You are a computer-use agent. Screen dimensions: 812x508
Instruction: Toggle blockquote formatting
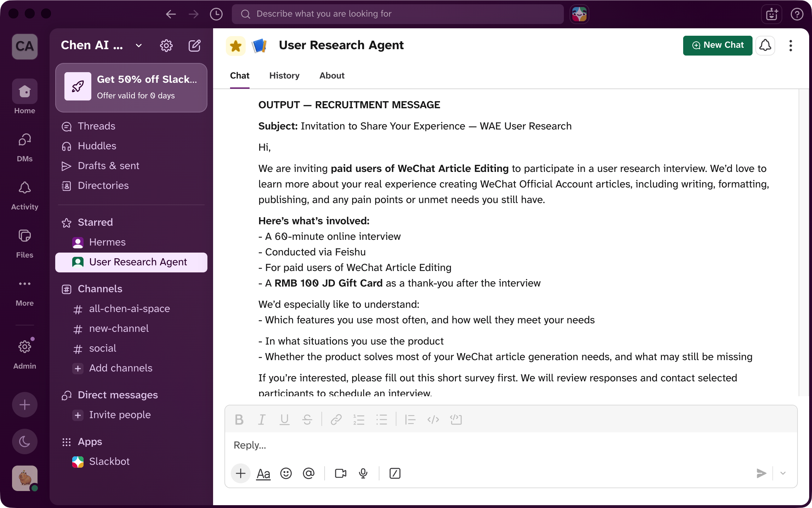(410, 420)
